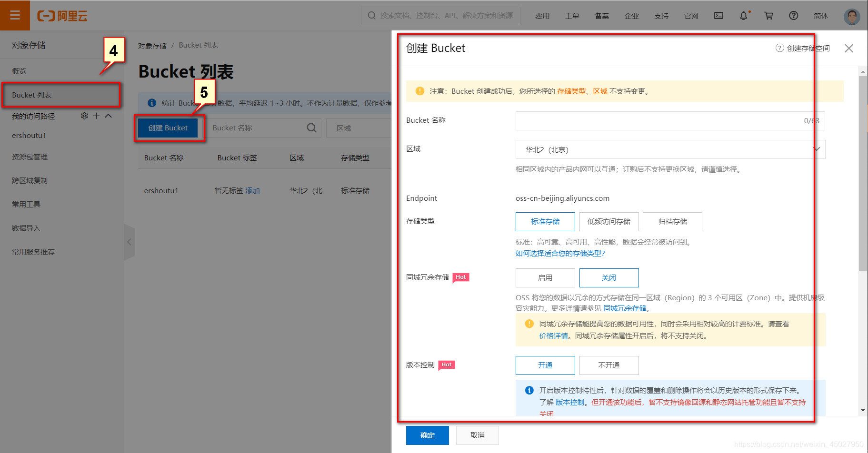The image size is (868, 453).
Task: Open the 企业 menu
Action: (x=632, y=16)
